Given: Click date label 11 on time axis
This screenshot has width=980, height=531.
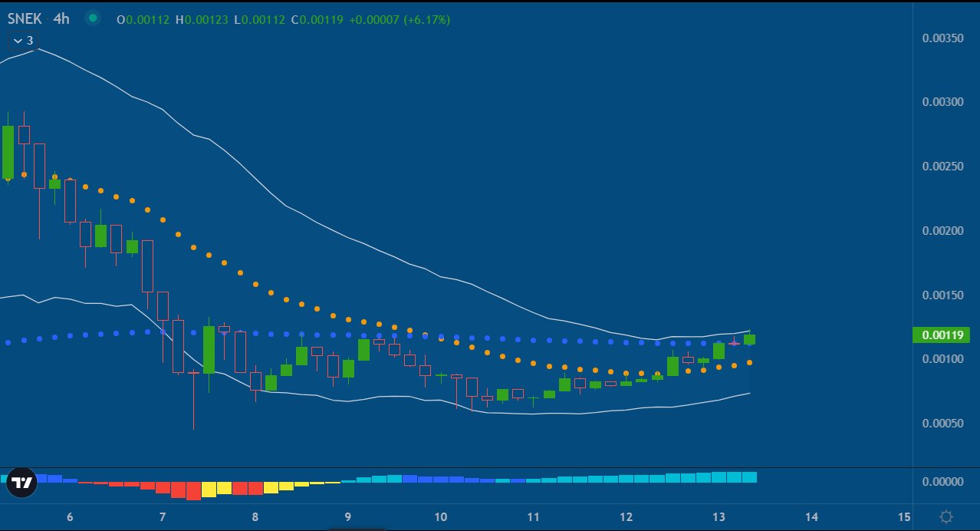Looking at the screenshot, I should point(533,516).
